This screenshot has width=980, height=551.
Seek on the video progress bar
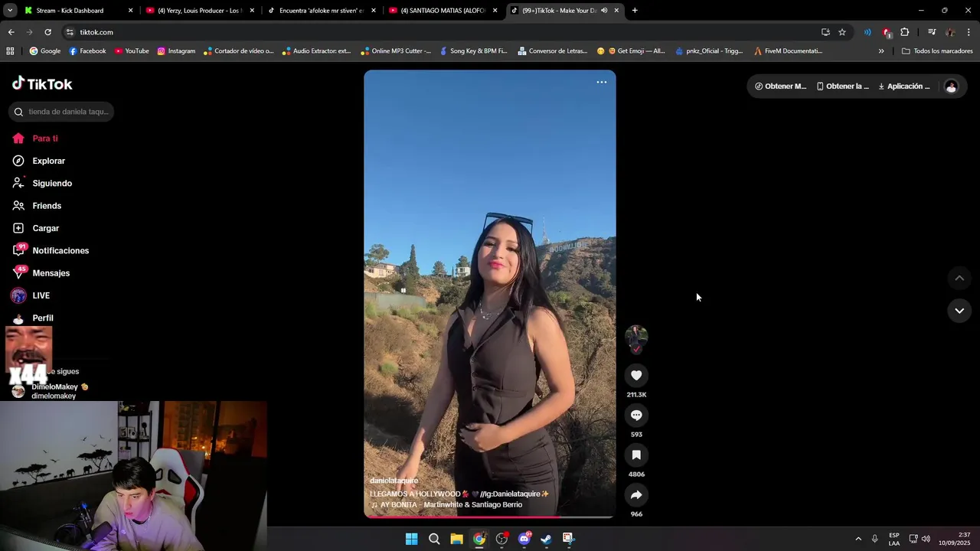(489, 517)
